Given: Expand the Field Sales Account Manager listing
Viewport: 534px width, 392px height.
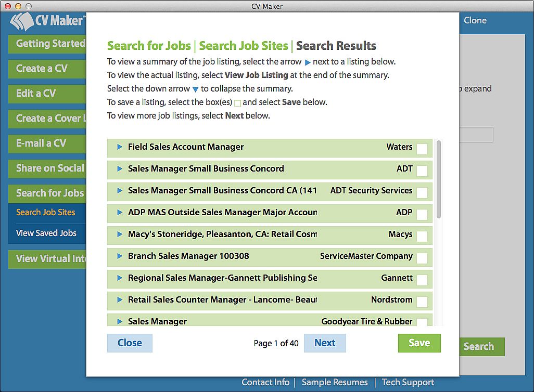Looking at the screenshot, I should point(120,147).
